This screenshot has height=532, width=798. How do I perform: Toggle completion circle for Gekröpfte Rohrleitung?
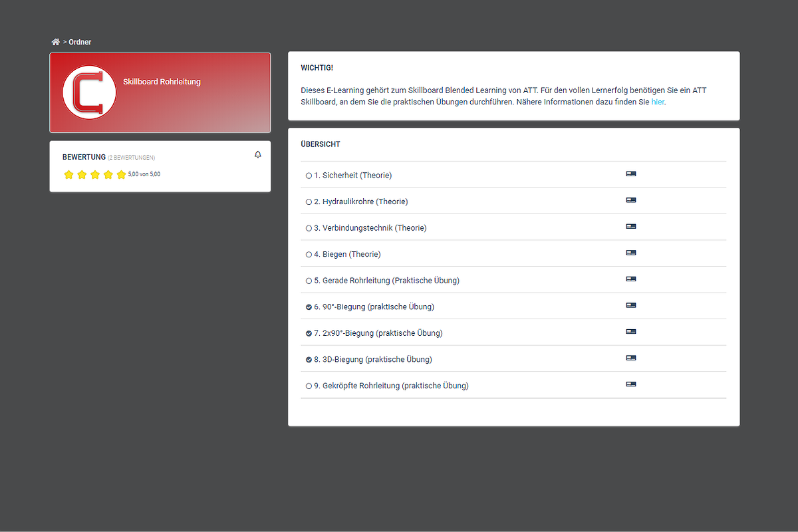[309, 386]
